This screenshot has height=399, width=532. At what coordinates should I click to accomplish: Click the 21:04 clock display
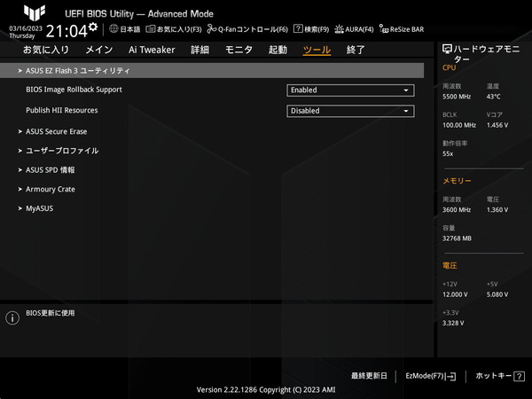(66, 31)
